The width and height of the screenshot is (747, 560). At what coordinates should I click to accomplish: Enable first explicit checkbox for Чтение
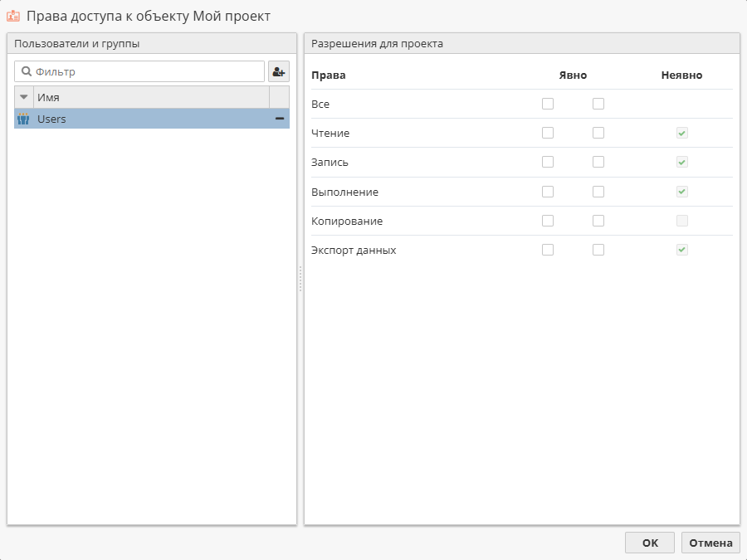(548, 133)
